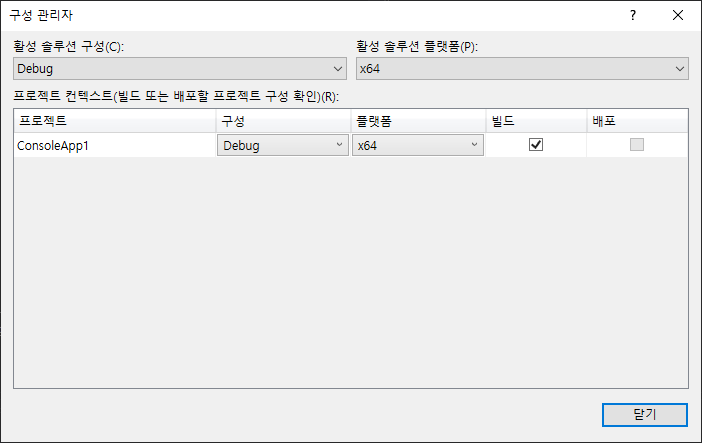Toggle the Deploy checkbox for ConsoleApp1
Image resolution: width=702 pixels, height=443 pixels.
(x=637, y=145)
